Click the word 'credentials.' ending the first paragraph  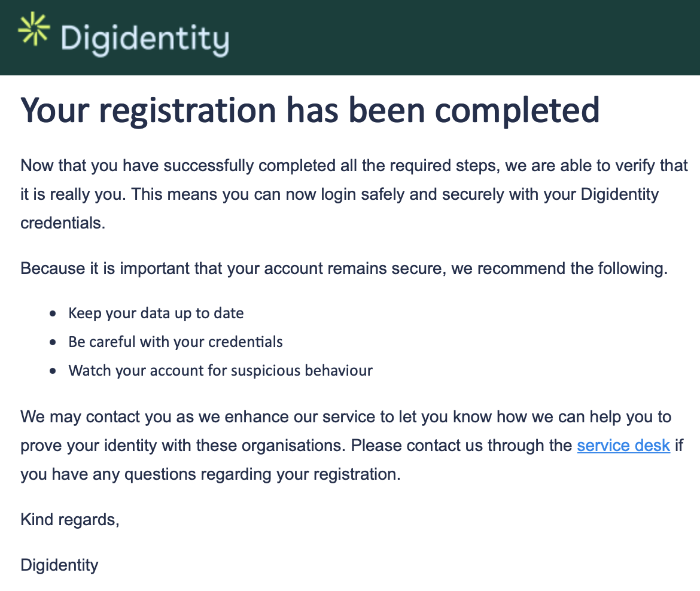coord(63,223)
